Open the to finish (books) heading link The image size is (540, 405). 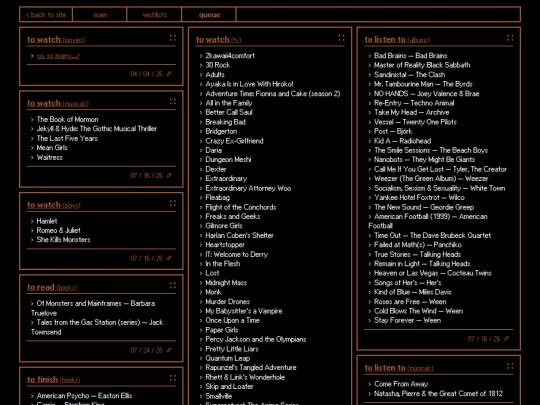tap(53, 380)
